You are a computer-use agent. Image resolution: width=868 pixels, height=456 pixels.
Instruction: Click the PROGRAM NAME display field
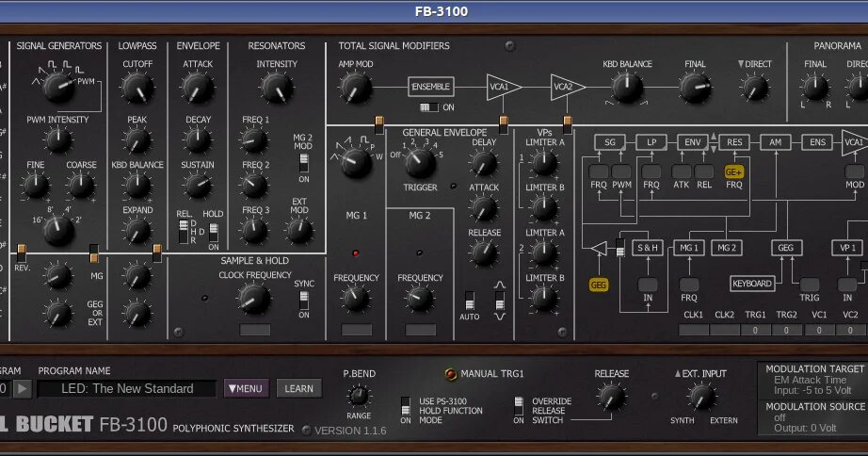coord(127,389)
